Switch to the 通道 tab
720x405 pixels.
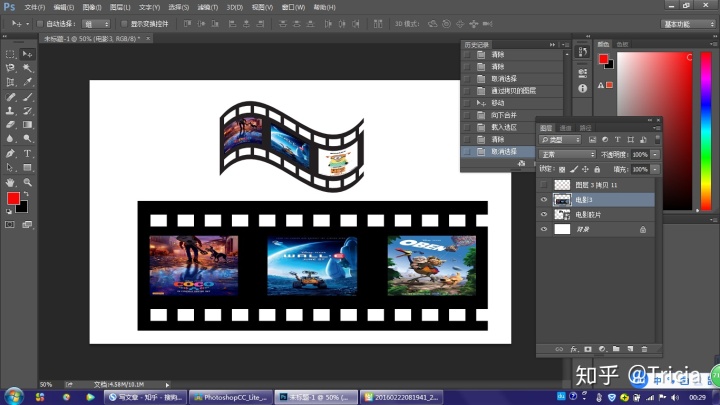point(566,128)
